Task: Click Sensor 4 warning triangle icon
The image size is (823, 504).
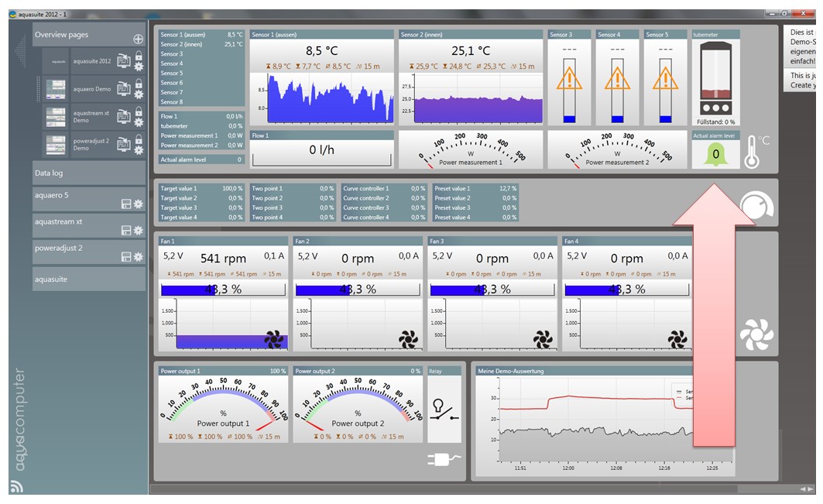Action: pos(617,79)
